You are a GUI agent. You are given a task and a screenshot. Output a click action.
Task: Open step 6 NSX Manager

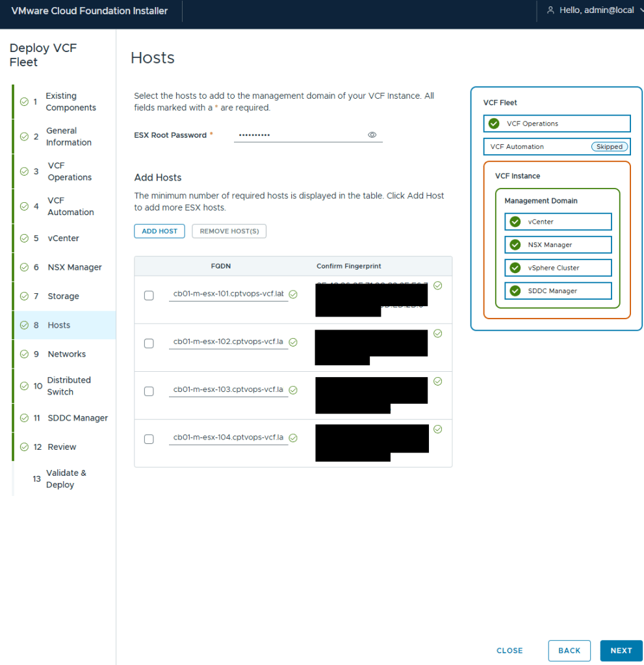pyautogui.click(x=64, y=267)
